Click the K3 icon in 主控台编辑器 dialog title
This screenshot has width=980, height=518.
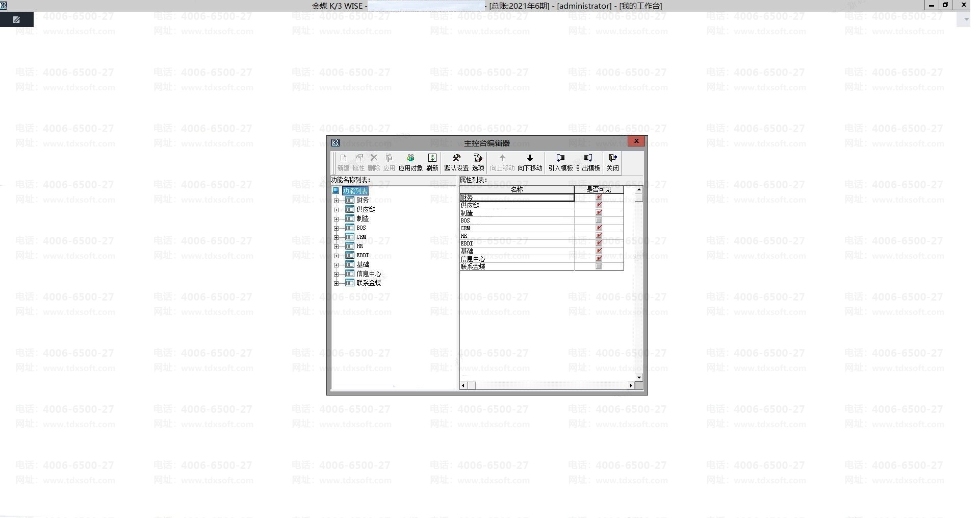(336, 142)
